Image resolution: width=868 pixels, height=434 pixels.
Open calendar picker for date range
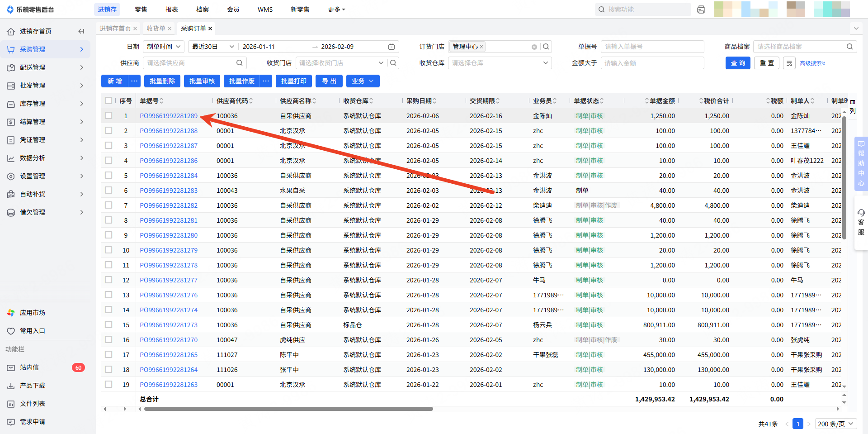click(392, 47)
